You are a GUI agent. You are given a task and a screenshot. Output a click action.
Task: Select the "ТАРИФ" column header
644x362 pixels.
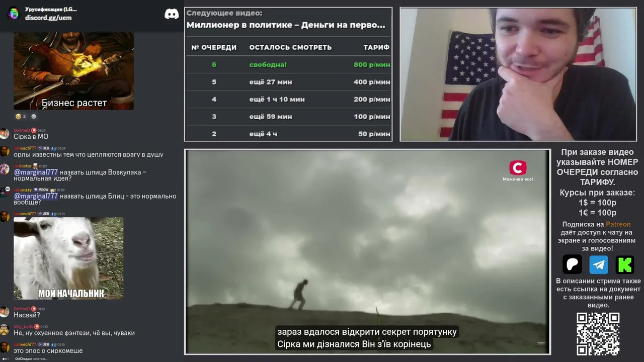376,47
